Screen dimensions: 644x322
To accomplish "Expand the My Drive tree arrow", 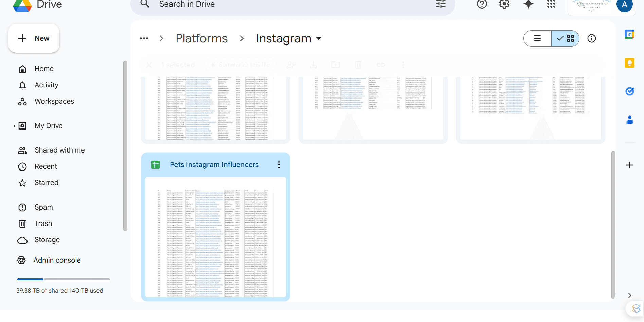I will [14, 126].
